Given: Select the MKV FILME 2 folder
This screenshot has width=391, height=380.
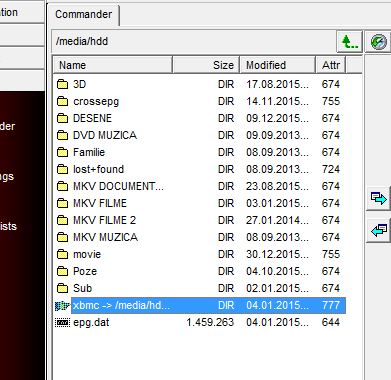Looking at the screenshot, I should (x=199, y=220).
